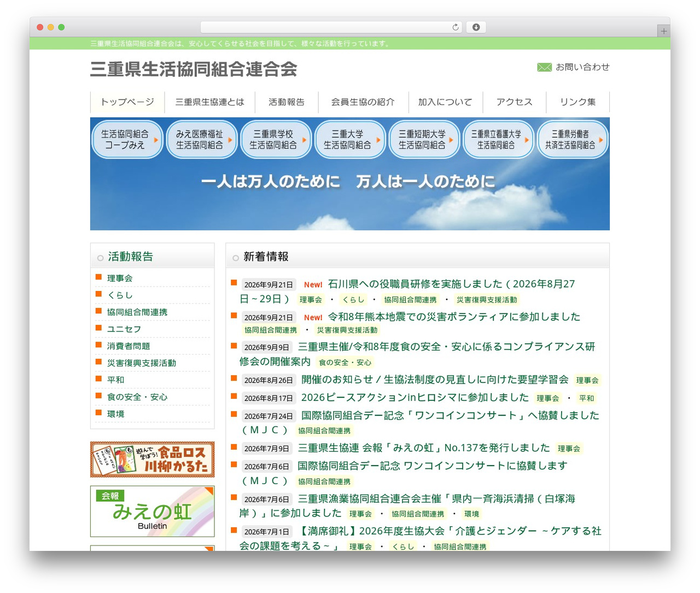
Task: Open the 会報「みえの虹」No.137 article
Action: 424,448
